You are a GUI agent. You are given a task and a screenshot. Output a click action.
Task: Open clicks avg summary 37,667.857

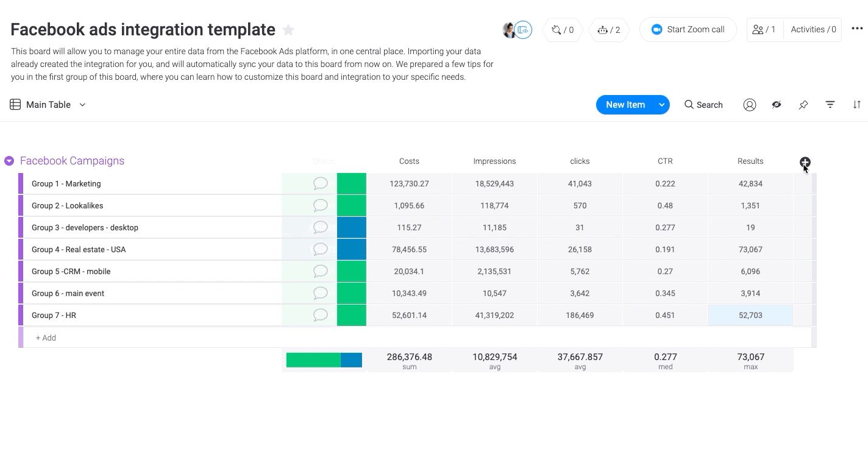pos(580,361)
